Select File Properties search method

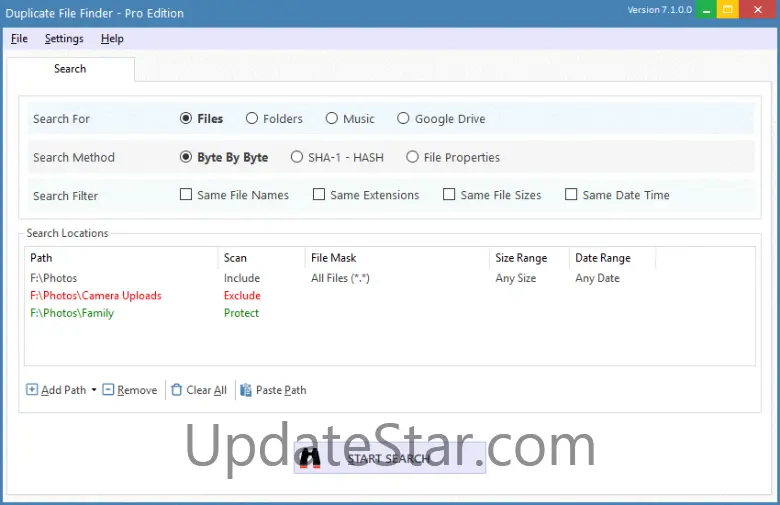[x=412, y=157]
